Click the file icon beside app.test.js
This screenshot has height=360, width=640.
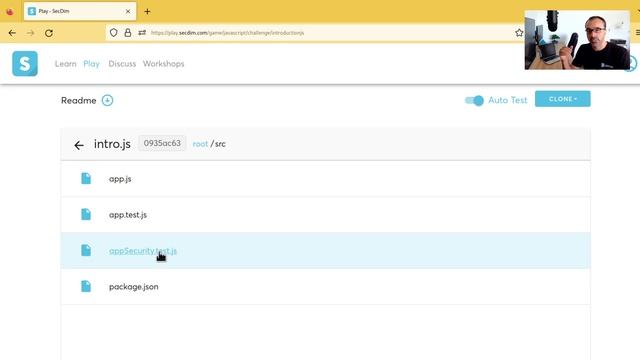tap(86, 214)
